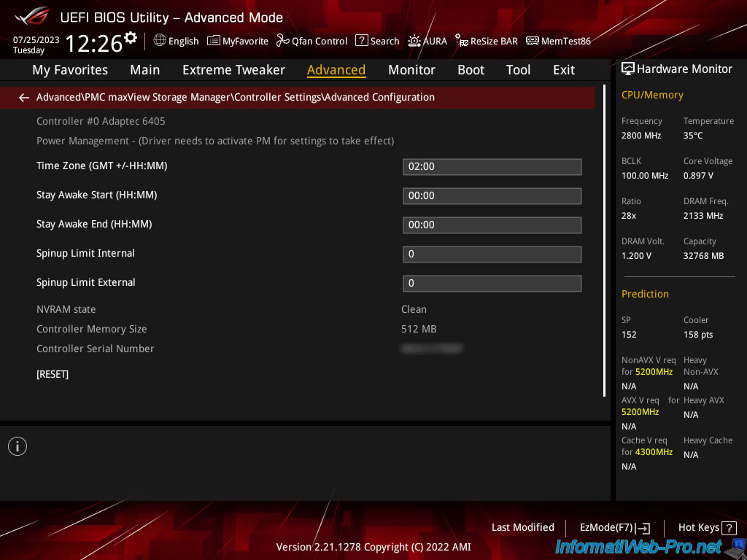
Task: Open Extreme Tweaker tab
Action: coord(234,70)
